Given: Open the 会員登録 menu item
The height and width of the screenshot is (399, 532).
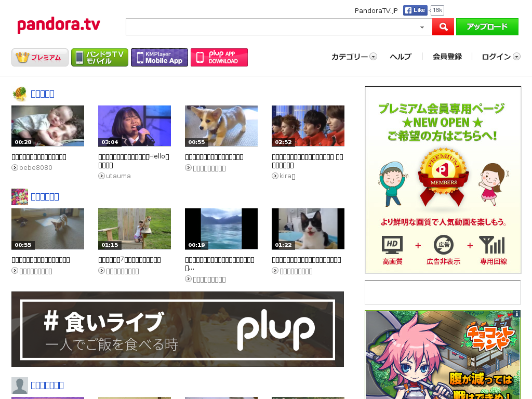Looking at the screenshot, I should 447,57.
